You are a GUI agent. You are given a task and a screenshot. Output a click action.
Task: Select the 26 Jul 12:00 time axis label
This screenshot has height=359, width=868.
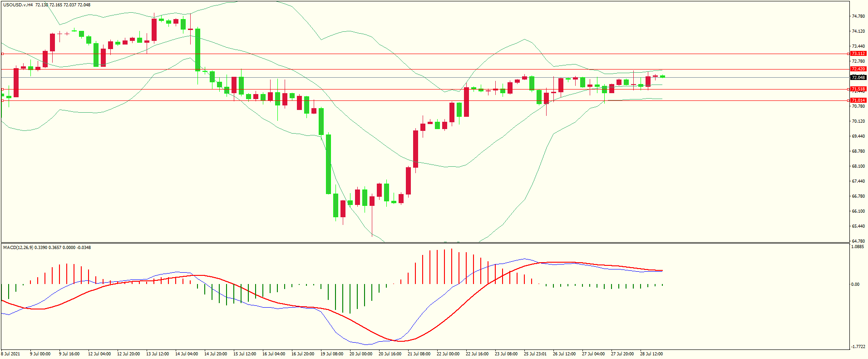click(564, 354)
